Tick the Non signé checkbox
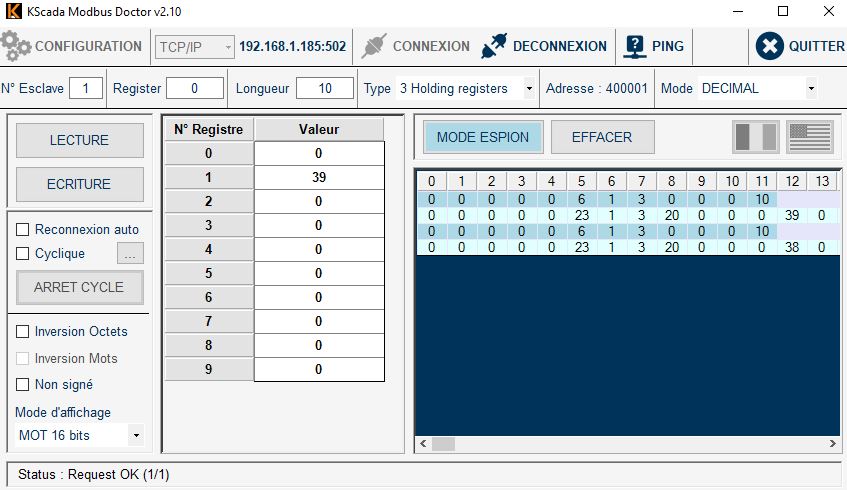The width and height of the screenshot is (847, 490). point(23,385)
